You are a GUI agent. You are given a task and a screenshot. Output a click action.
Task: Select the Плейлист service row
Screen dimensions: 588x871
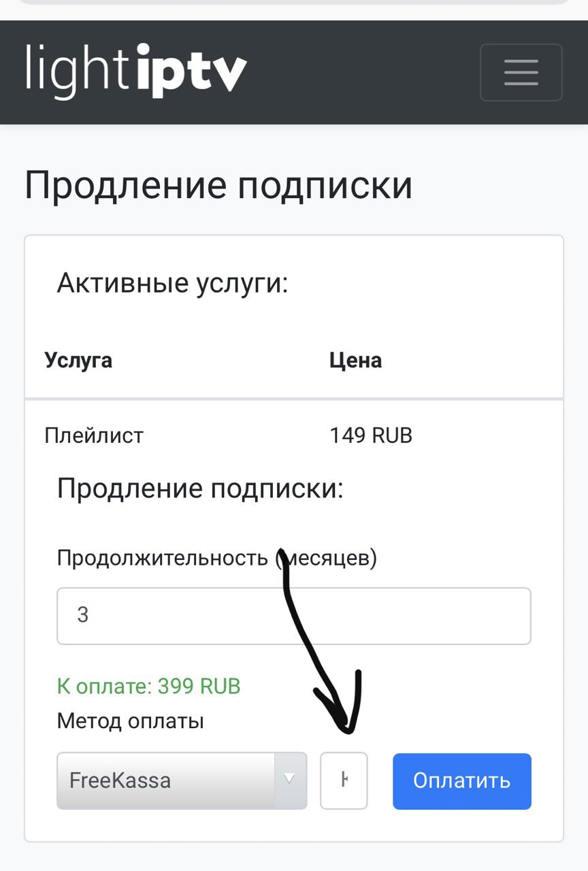pyautogui.click(x=94, y=435)
